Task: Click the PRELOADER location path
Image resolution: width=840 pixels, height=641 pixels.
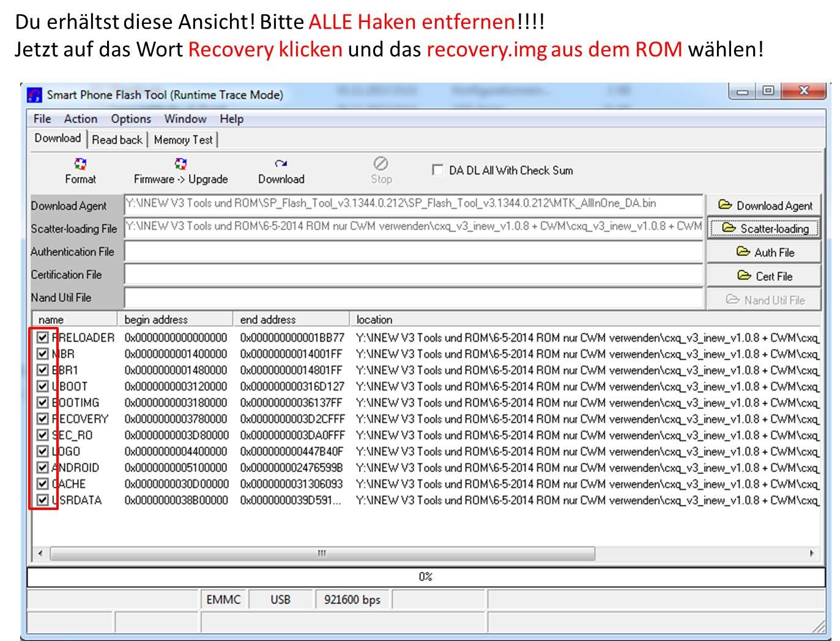Action: tap(587, 337)
